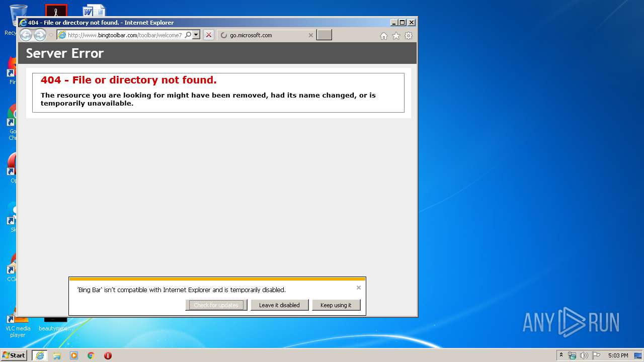Click Internet Explorer taskbar button

click(x=40, y=355)
